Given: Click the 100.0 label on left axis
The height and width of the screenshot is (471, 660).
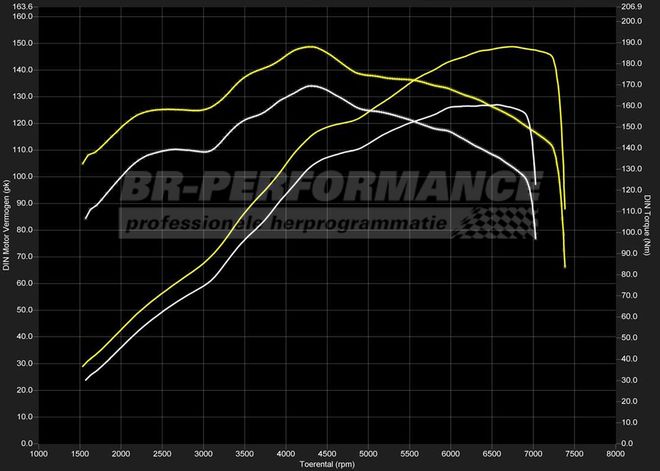Looking at the screenshot, I should tap(22, 177).
